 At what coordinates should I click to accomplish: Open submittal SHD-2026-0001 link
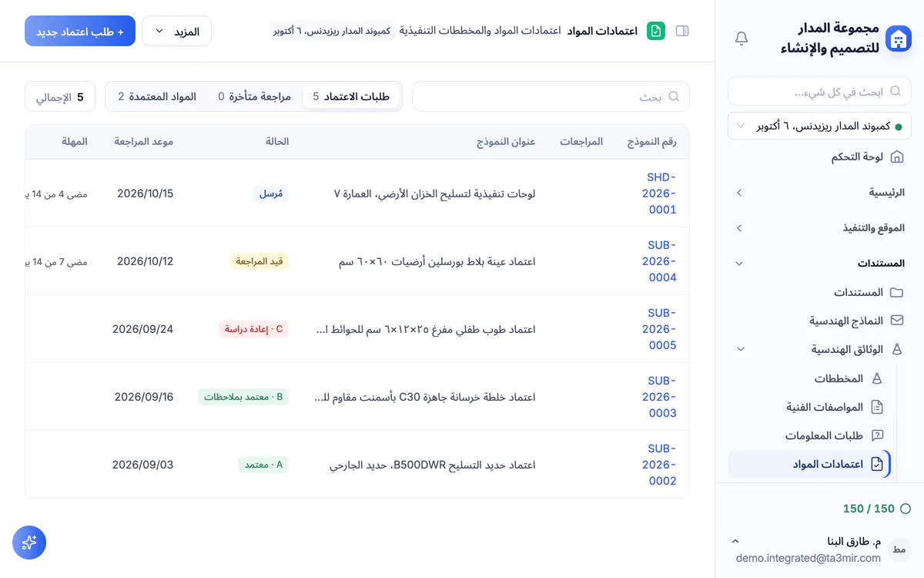[660, 193]
